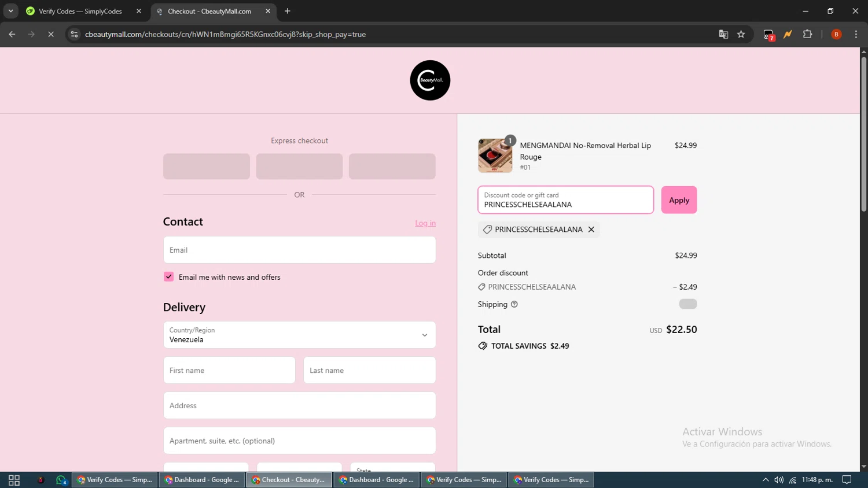Click the shipping help question mark icon
This screenshot has height=488, width=868.
click(514, 304)
